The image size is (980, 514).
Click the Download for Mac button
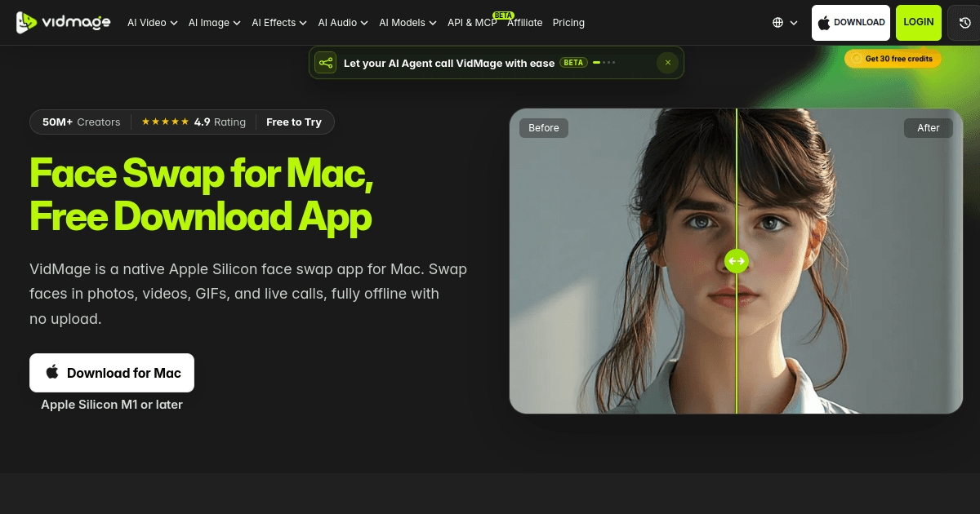(112, 373)
